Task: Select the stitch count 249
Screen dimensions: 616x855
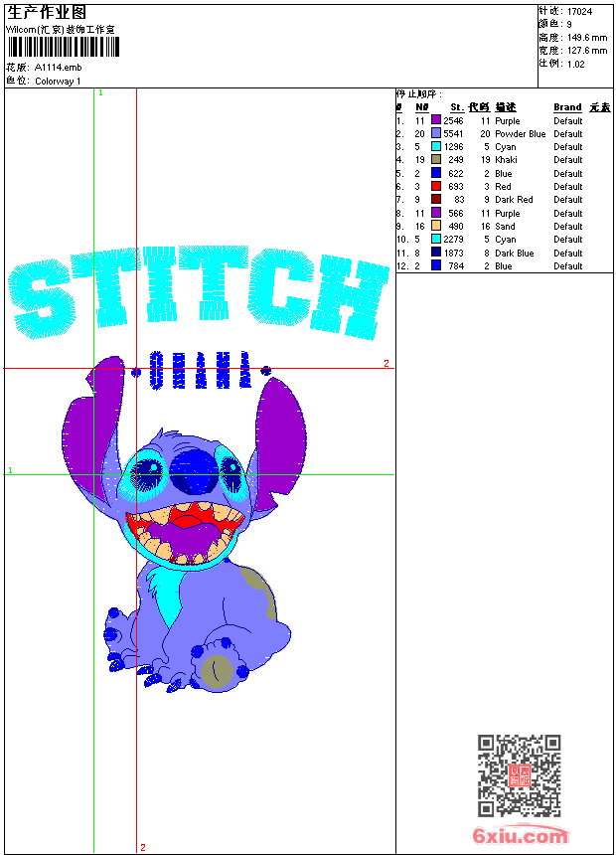Action: (x=456, y=160)
